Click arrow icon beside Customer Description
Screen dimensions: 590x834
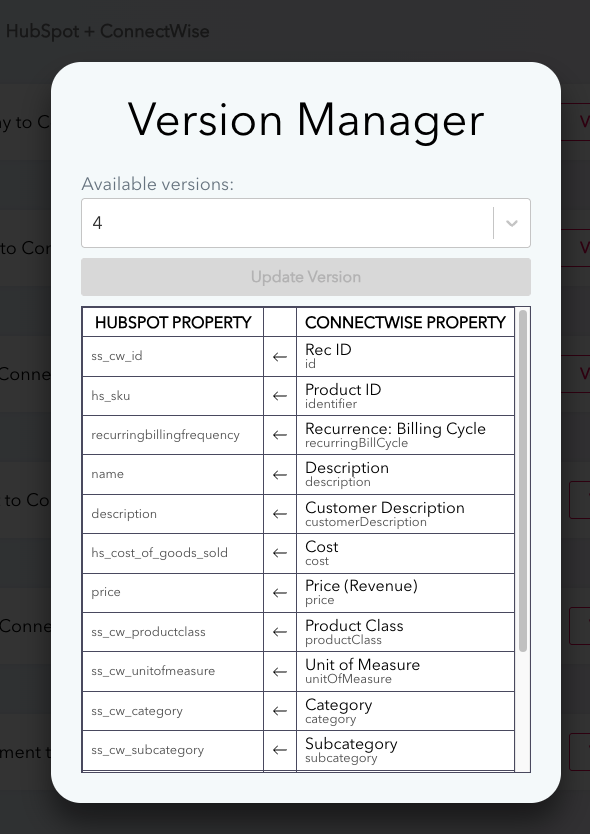pyautogui.click(x=280, y=514)
